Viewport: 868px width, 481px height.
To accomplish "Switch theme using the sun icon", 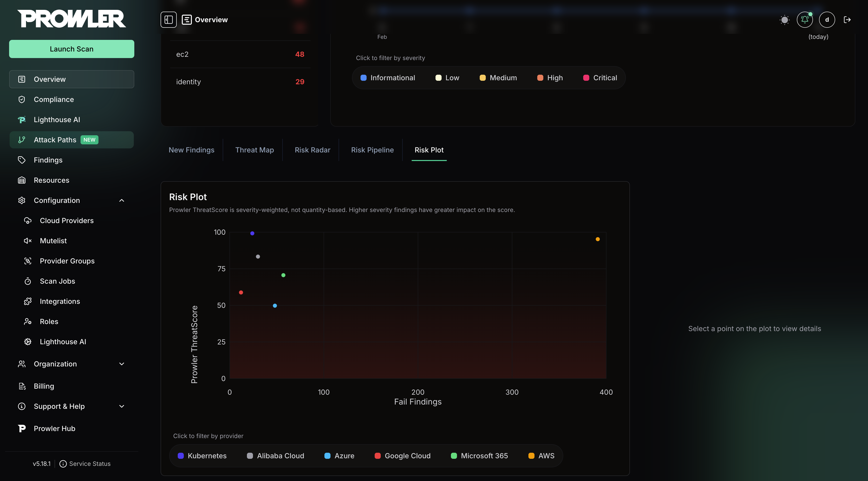I will tap(784, 20).
